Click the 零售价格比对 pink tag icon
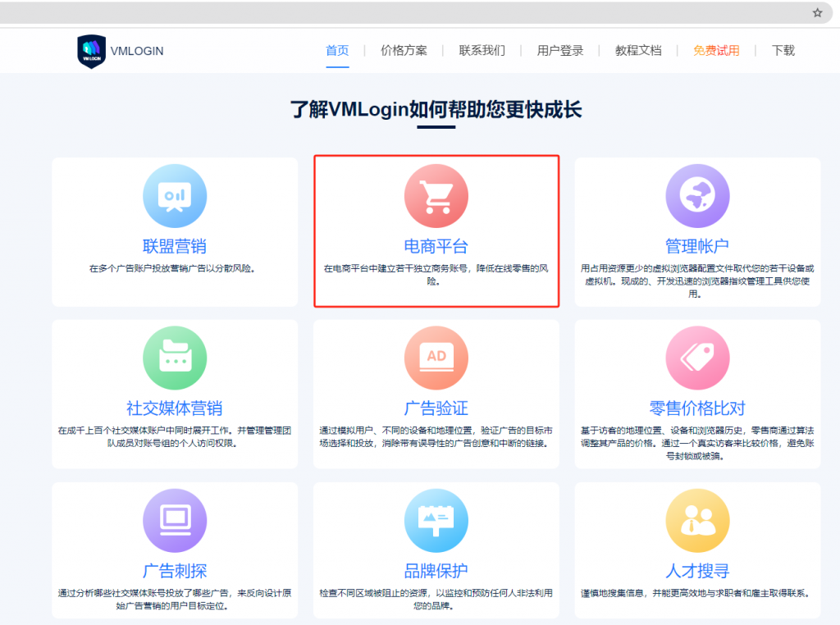 697,358
